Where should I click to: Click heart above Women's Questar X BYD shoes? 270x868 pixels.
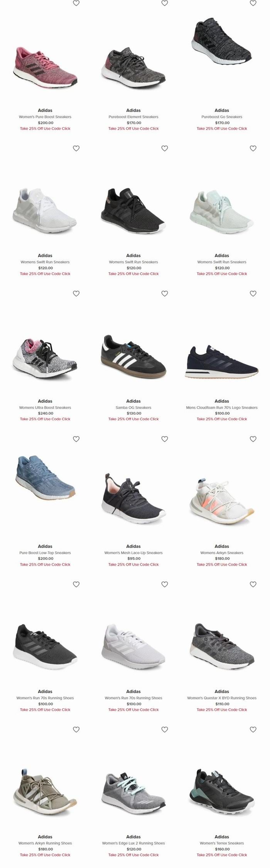(x=253, y=584)
